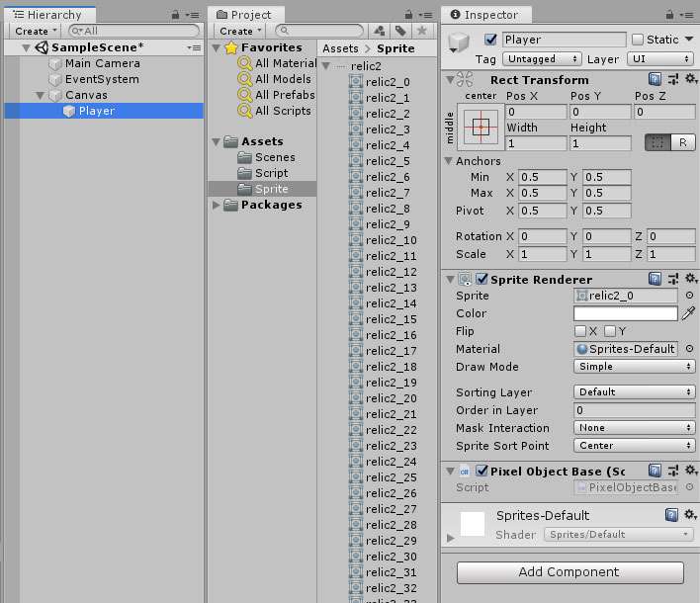Click the Material field object picker circle
This screenshot has width=700, height=603.
[x=689, y=349]
